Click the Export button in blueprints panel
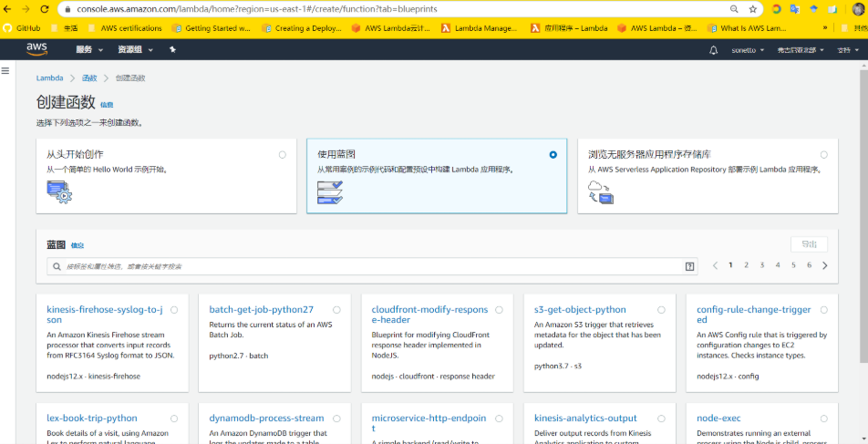 pos(810,244)
